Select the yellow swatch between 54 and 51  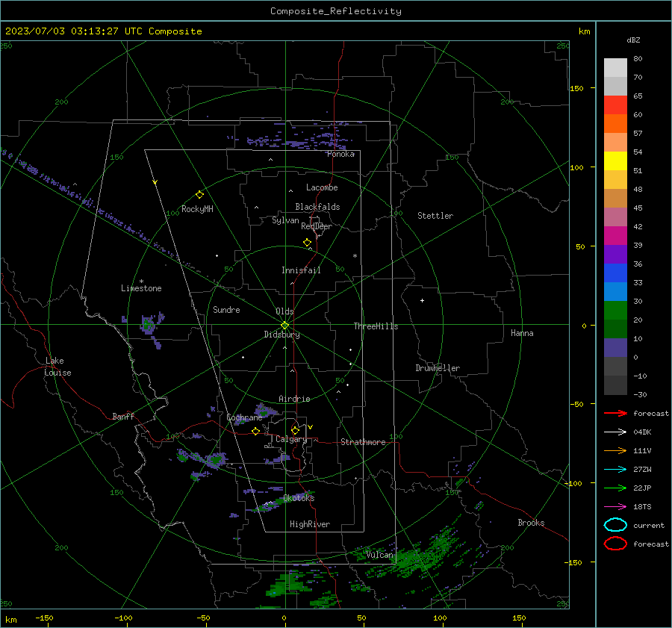click(615, 161)
